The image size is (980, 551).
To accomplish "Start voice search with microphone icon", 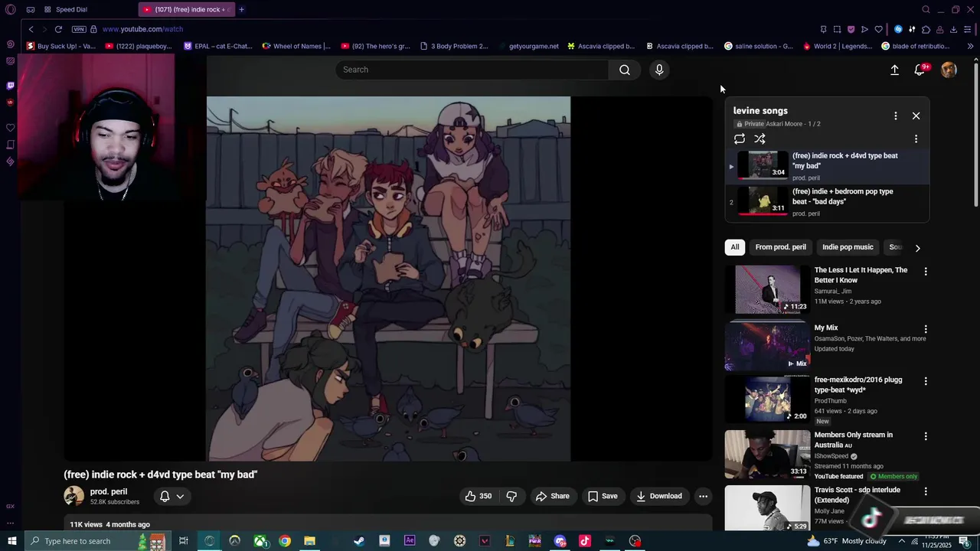I will 659,70.
